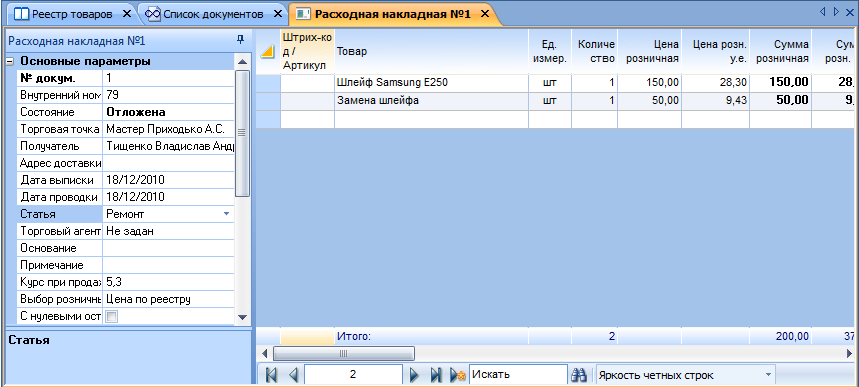
Task: Close the Расходная накладная №1 tab
Action: 484,14
